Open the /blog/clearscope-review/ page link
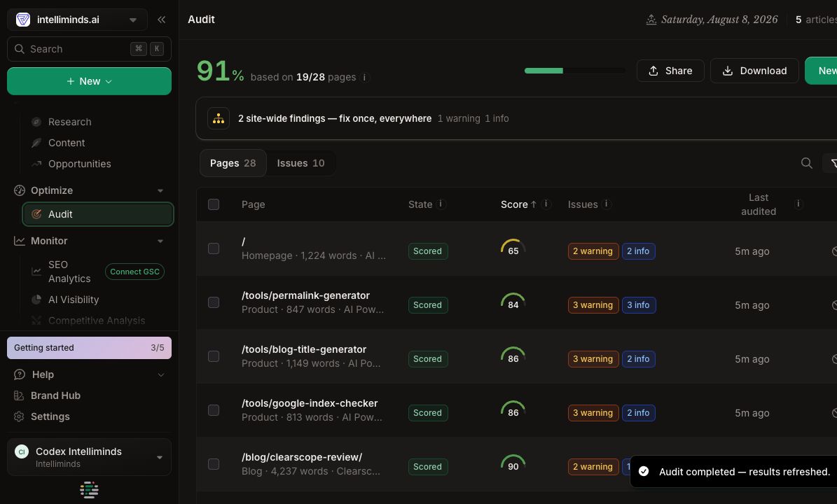837x504 pixels. (302, 457)
